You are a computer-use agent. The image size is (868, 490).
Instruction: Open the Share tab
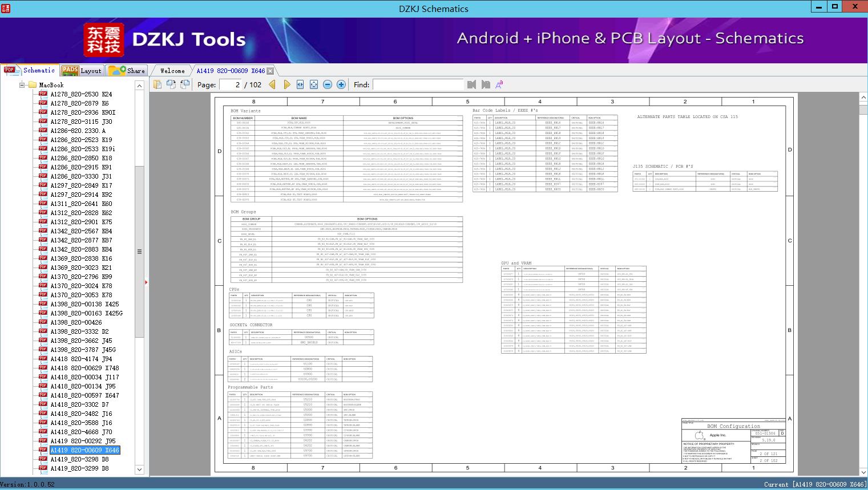(127, 71)
